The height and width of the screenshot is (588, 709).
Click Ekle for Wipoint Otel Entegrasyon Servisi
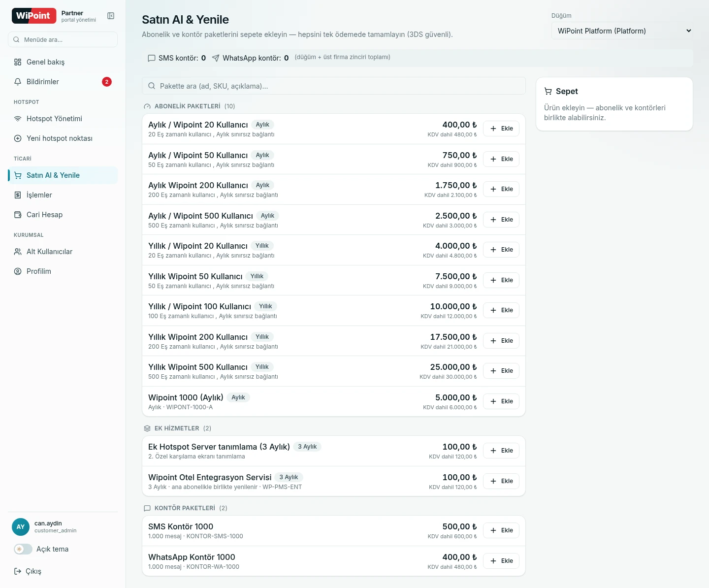501,481
